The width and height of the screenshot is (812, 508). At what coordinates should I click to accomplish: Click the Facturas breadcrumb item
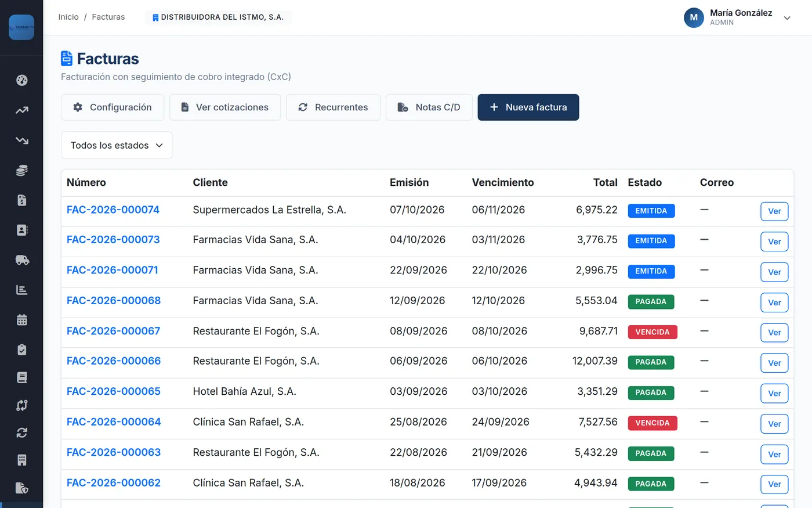108,17
